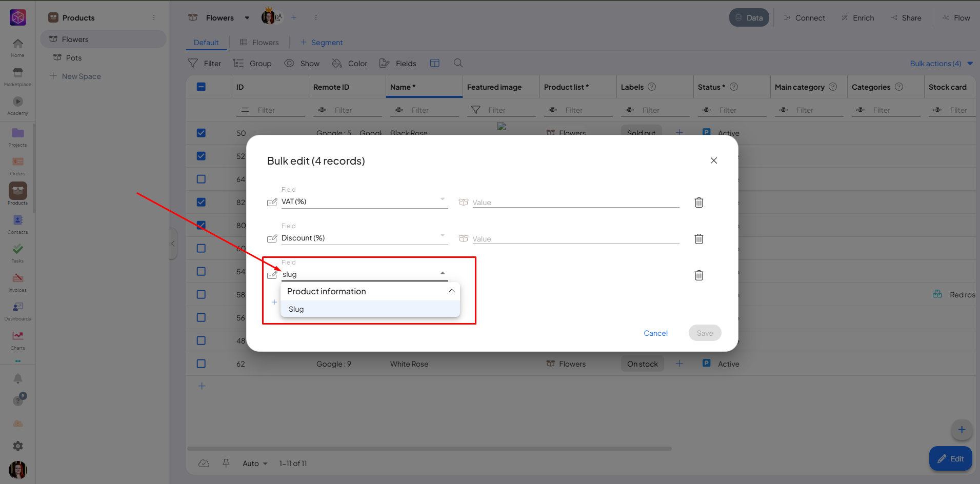Check the checkbox for record 62
The height and width of the screenshot is (484, 980).
tap(201, 364)
